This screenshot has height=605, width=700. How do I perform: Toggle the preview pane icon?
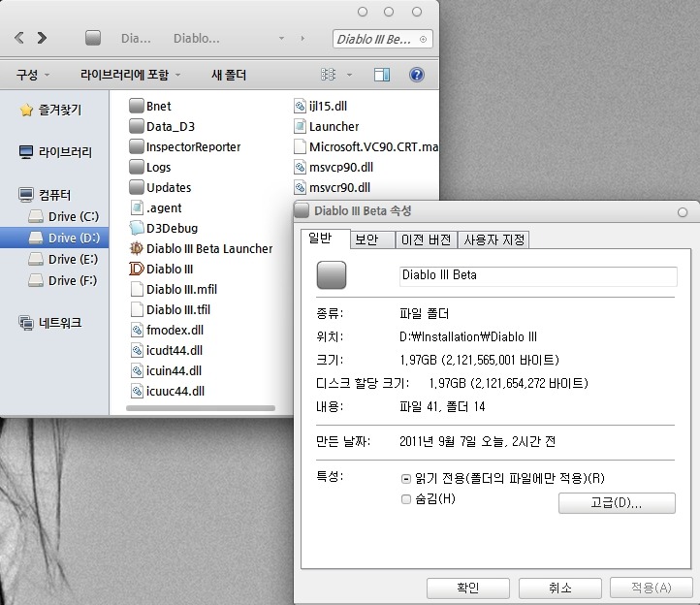pyautogui.click(x=382, y=75)
